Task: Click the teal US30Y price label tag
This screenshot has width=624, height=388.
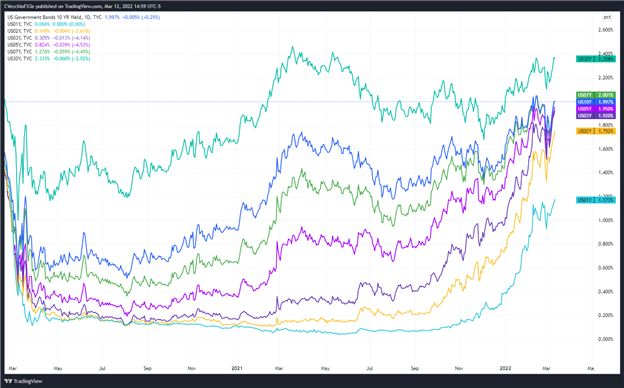Action: point(596,59)
